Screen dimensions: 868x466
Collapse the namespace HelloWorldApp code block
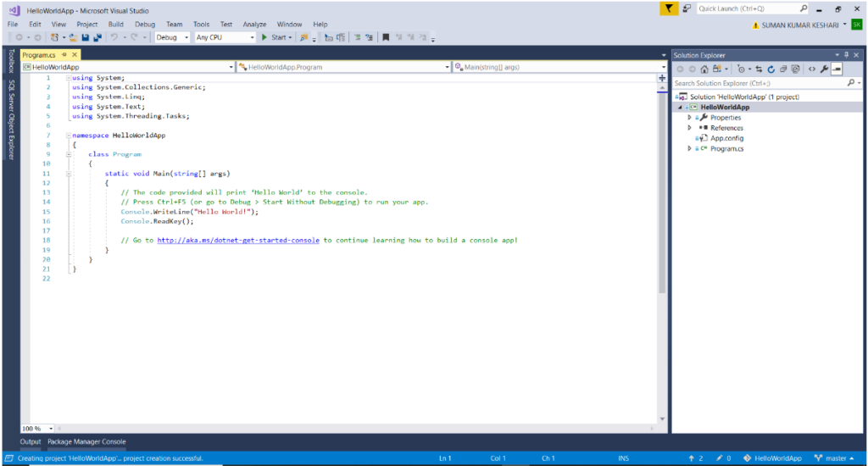69,135
